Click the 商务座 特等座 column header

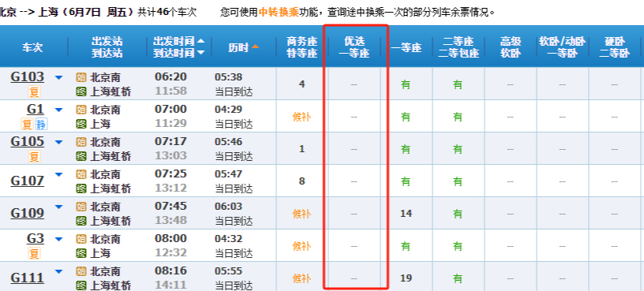[302, 47]
